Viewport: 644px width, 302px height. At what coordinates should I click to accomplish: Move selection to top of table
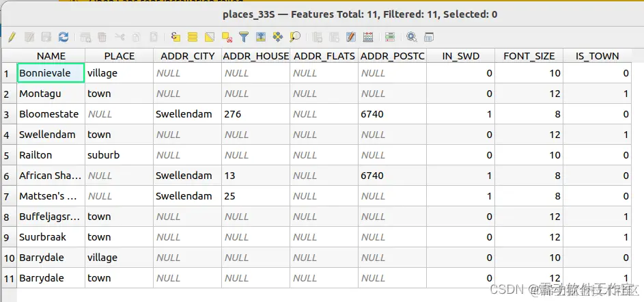261,37
